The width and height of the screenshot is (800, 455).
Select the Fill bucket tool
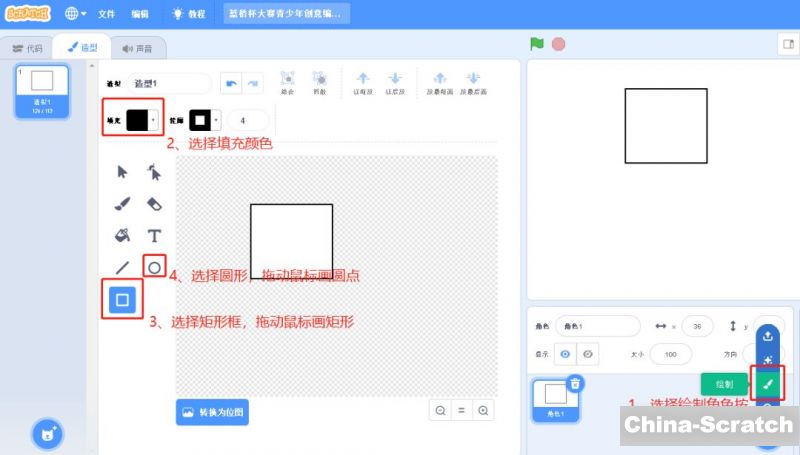(122, 236)
